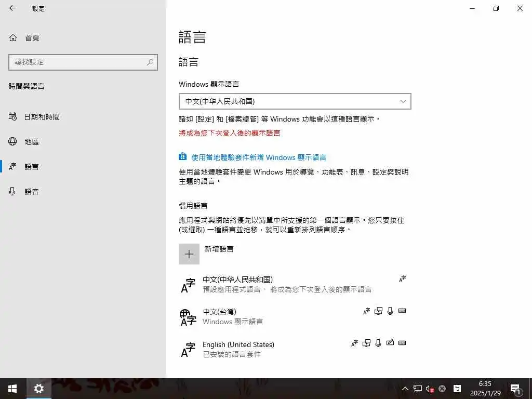The height and width of the screenshot is (399, 532).
Task: Expand the Windows 顯示語言 dropdown
Action: [295, 101]
